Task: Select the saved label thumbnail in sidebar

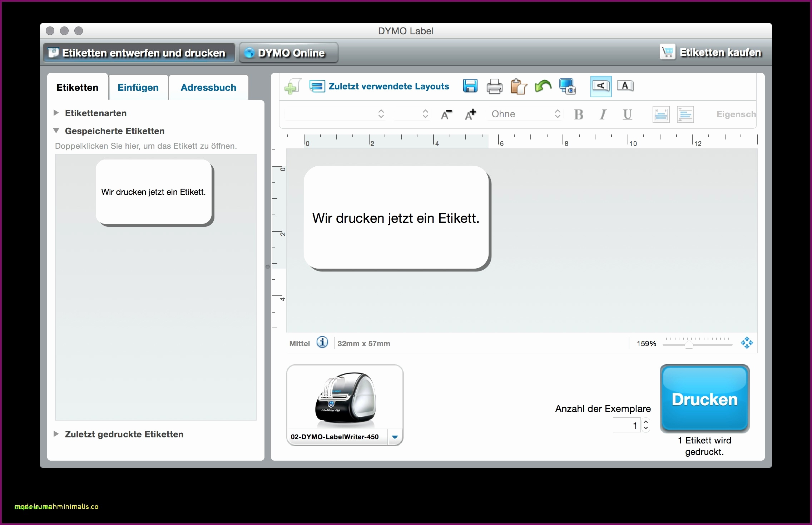Action: 154,192
